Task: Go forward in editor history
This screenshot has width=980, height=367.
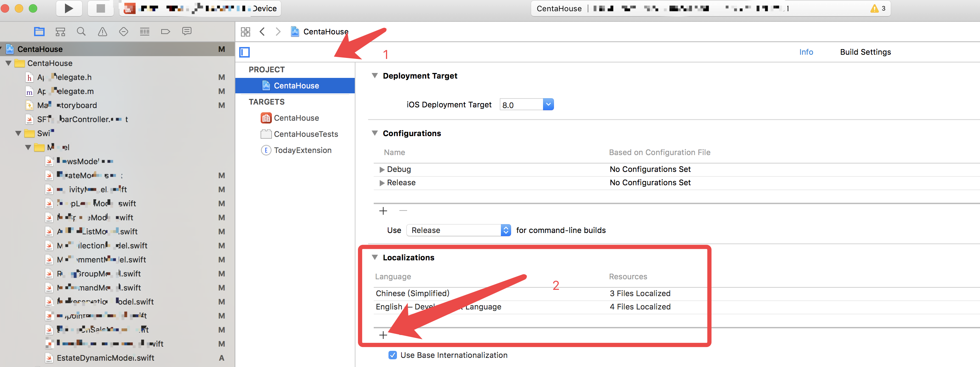Action: [278, 32]
